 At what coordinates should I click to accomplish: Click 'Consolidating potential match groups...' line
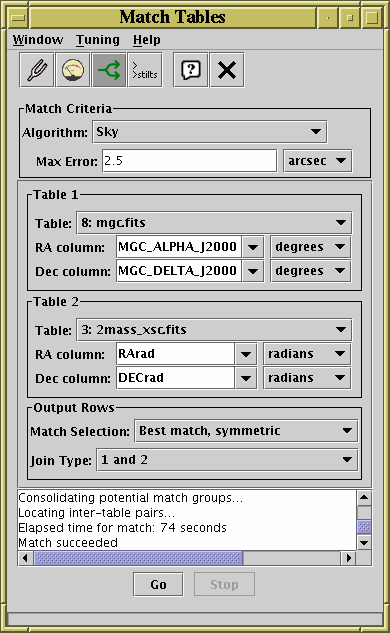131,498
